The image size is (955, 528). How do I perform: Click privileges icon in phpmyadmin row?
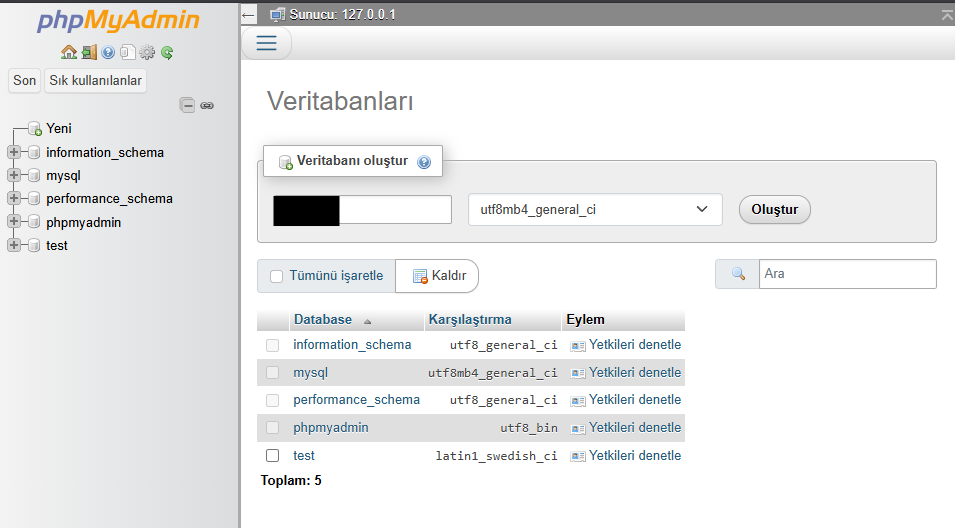(577, 429)
